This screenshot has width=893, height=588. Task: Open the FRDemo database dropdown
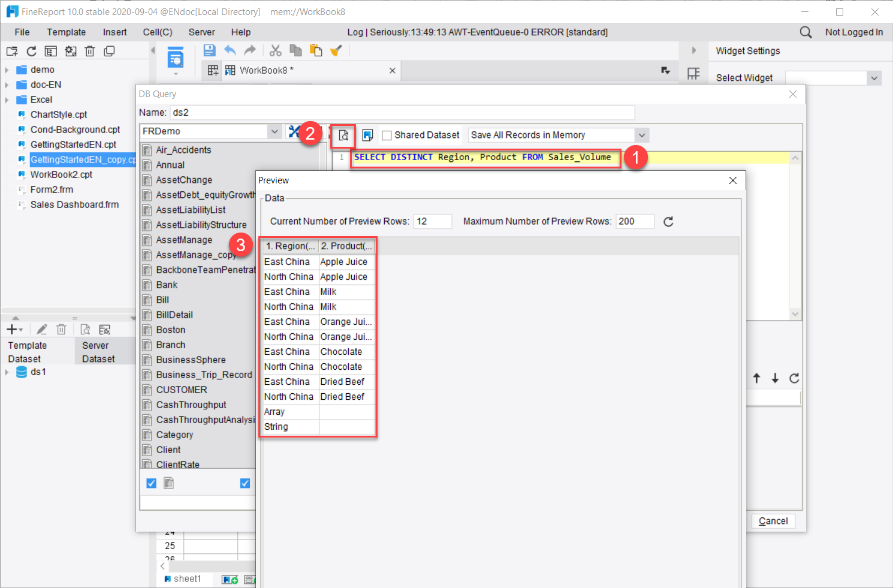coord(274,131)
